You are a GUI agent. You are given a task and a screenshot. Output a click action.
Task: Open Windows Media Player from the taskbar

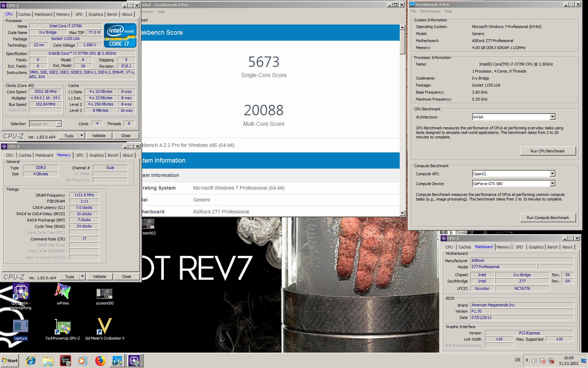point(83,361)
